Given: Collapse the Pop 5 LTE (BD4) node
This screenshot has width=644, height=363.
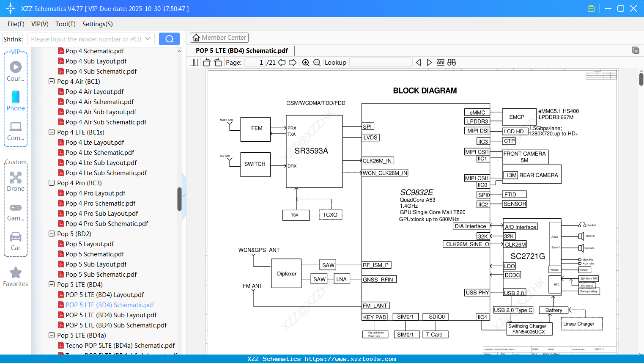Looking at the screenshot, I should (51, 284).
